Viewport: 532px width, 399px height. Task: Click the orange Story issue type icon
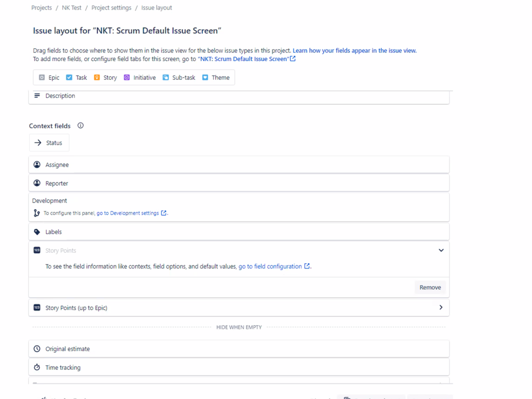coord(97,77)
